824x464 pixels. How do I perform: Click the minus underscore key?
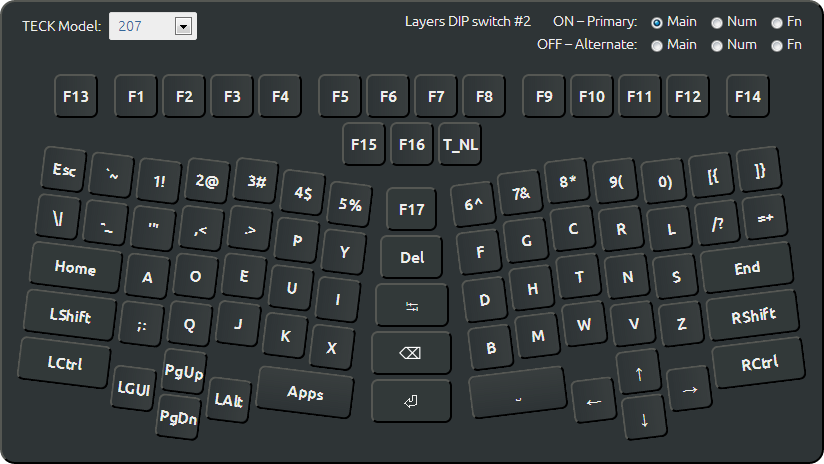106,223
